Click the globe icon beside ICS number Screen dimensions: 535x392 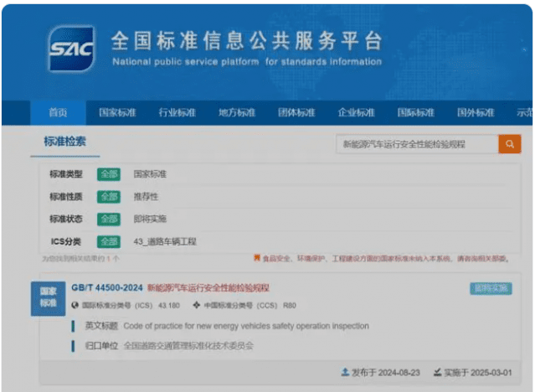(75, 305)
